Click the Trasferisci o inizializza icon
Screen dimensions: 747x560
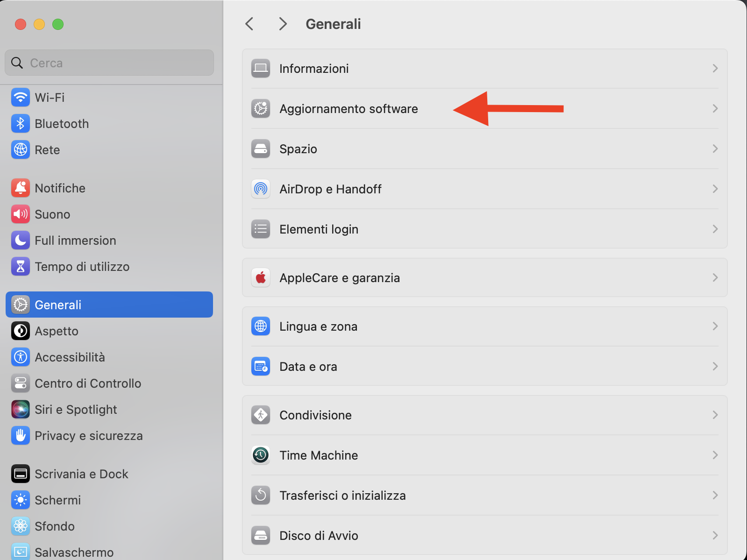click(261, 496)
